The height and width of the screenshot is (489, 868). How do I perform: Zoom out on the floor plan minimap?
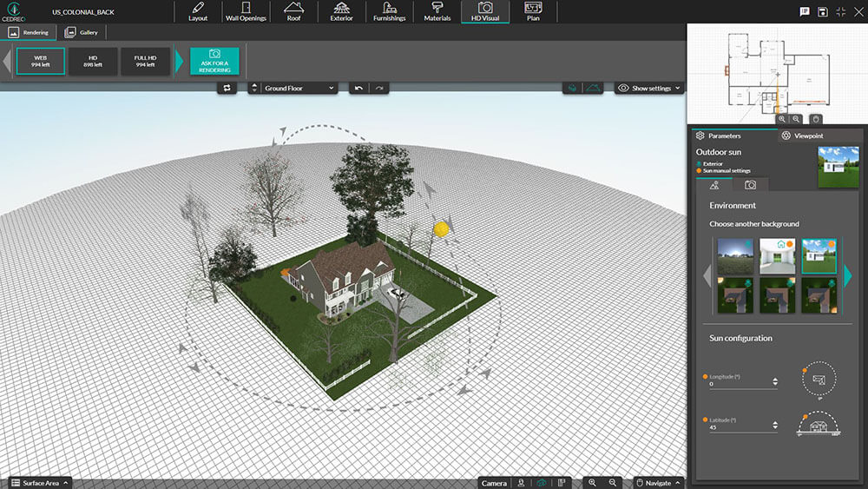(x=797, y=118)
